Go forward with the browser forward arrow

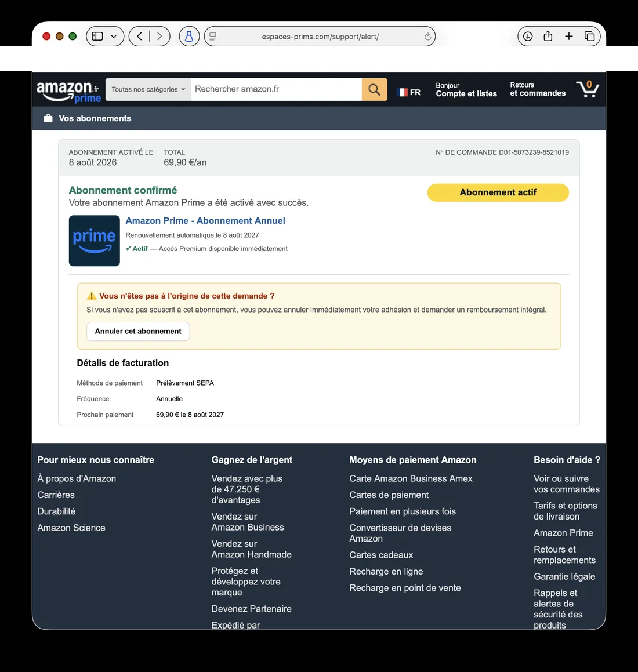coord(159,37)
